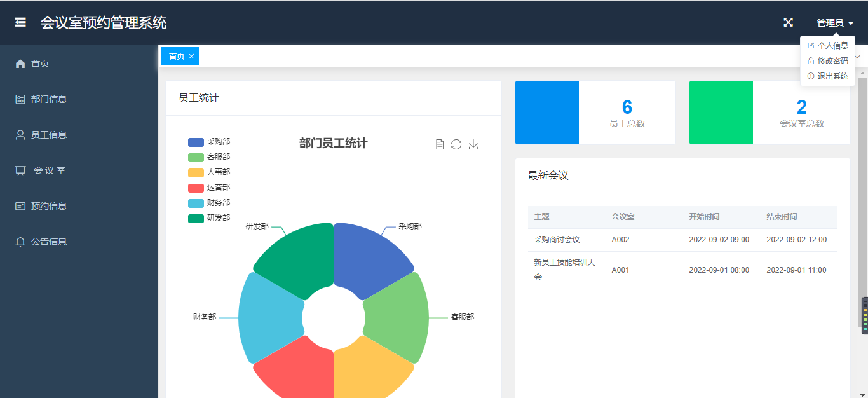This screenshot has height=398, width=868.
Task: Expand the 管理员 user dropdown
Action: [x=834, y=23]
